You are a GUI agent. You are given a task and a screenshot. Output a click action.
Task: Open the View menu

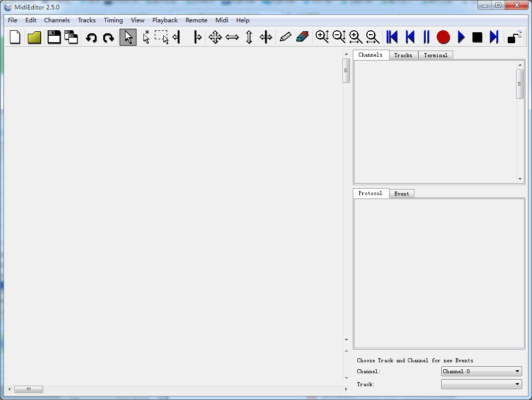137,20
